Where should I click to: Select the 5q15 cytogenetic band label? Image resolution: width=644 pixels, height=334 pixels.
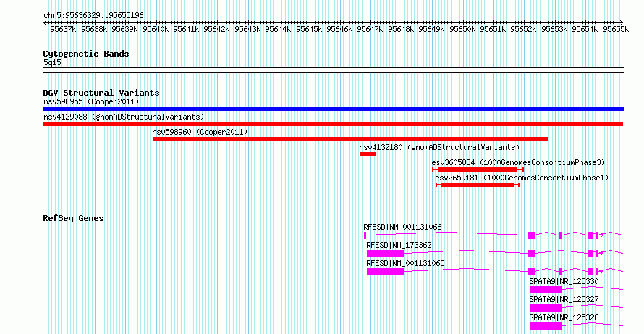click(53, 62)
